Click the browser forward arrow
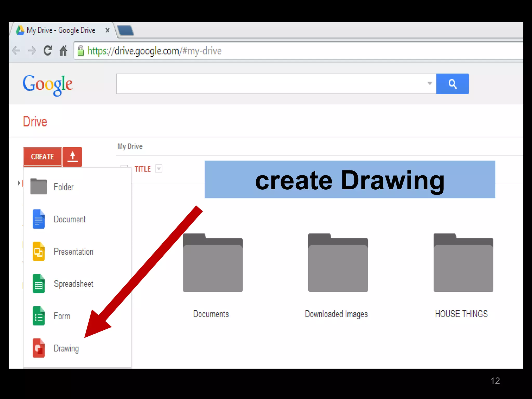532x399 pixels. [x=32, y=50]
